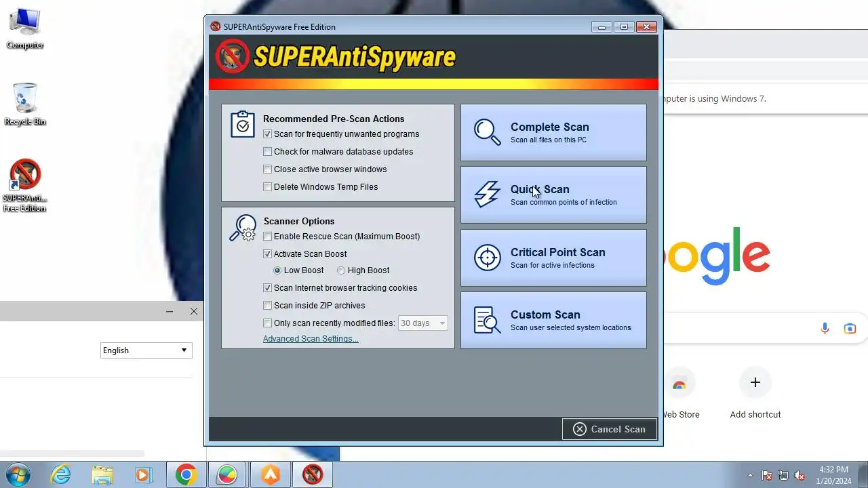Enable Close active browser windows

[267, 169]
